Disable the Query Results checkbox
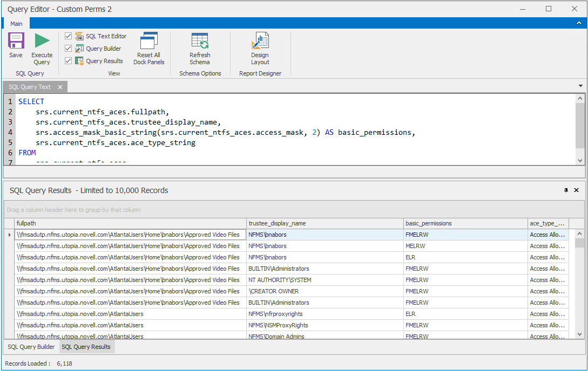Screen dimensions: 588x371 click(68, 61)
